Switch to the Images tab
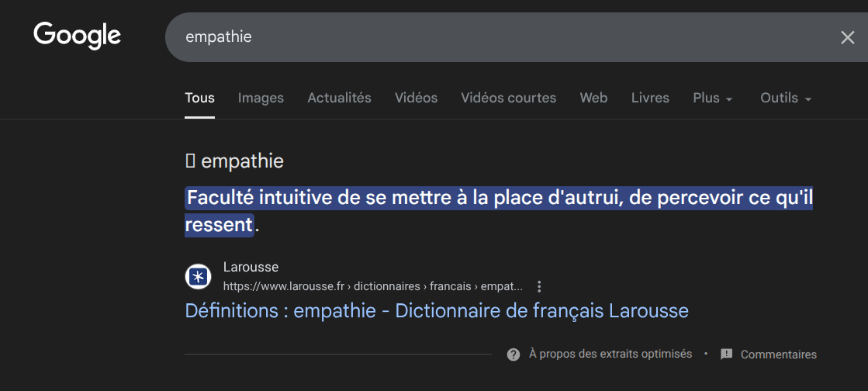Image resolution: width=868 pixels, height=391 pixels. click(261, 99)
